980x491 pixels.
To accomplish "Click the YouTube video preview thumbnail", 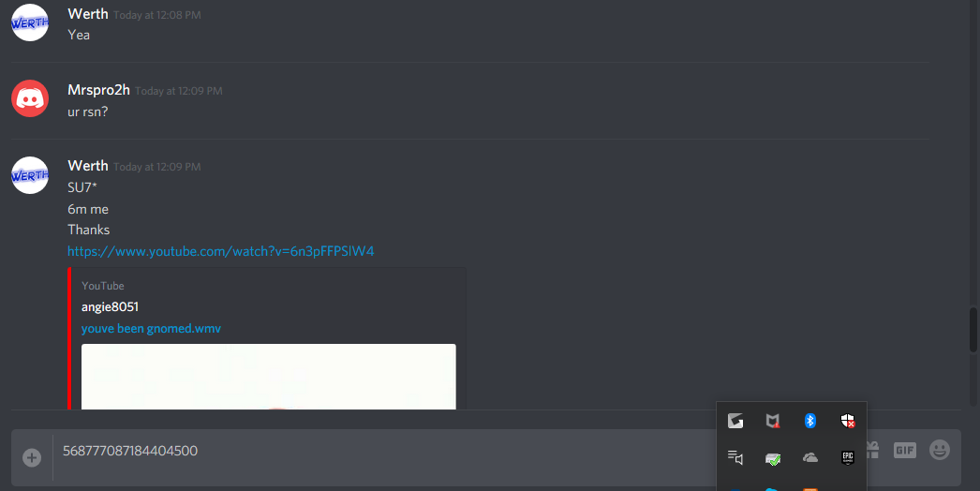I will (x=269, y=377).
